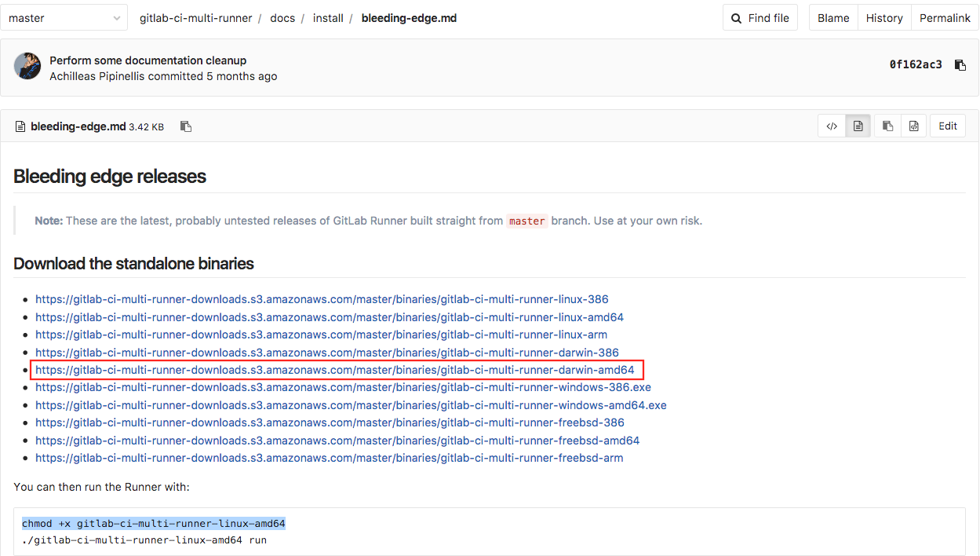Open the darwin-amd64 binary download link
This screenshot has width=980, height=556.
335,370
